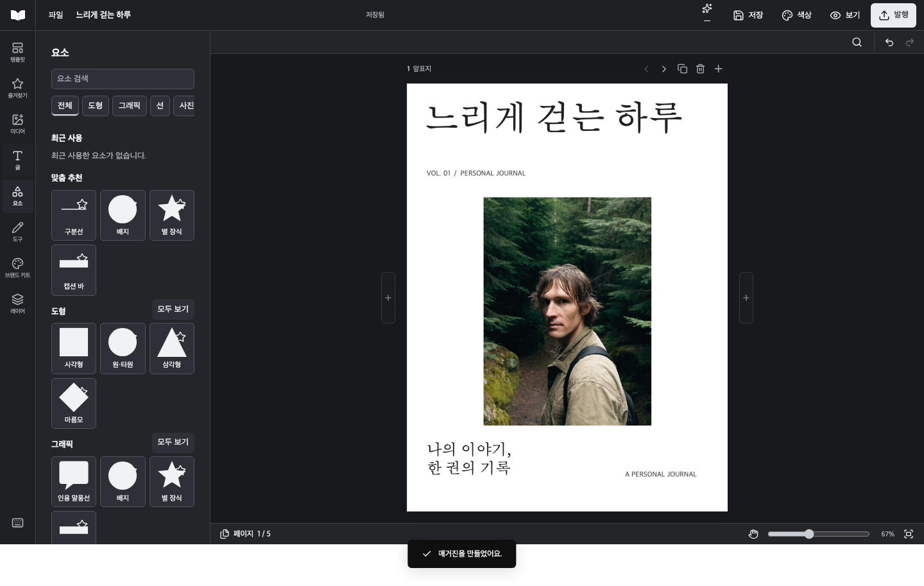Screen dimensions: 924x586
Task: Open the 글 text panel
Action: [17, 160]
